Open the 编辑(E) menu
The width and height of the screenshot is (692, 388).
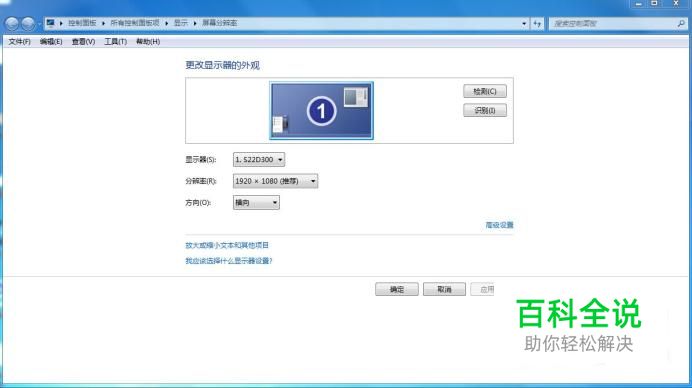pos(51,41)
